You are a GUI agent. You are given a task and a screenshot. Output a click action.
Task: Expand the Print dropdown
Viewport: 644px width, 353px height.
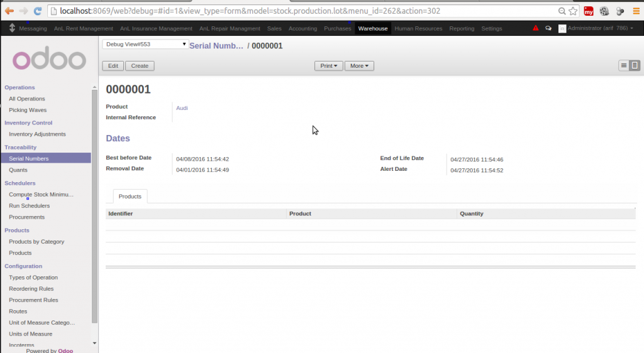click(328, 65)
